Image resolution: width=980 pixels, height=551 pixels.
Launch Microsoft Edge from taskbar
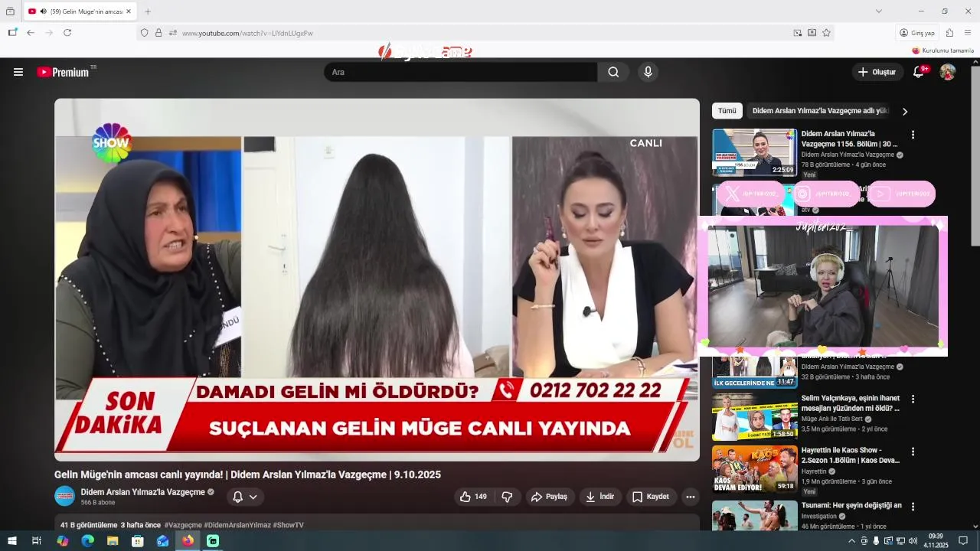point(87,541)
